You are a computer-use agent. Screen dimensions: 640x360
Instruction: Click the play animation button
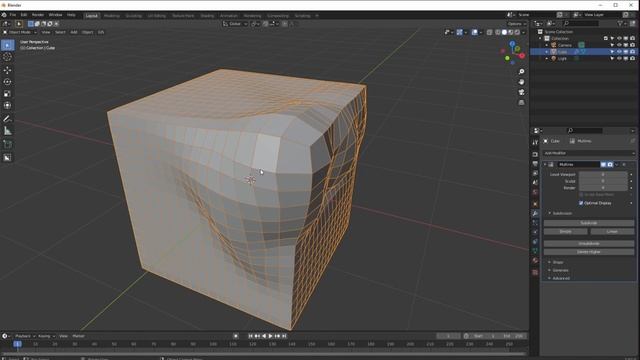tap(270, 336)
